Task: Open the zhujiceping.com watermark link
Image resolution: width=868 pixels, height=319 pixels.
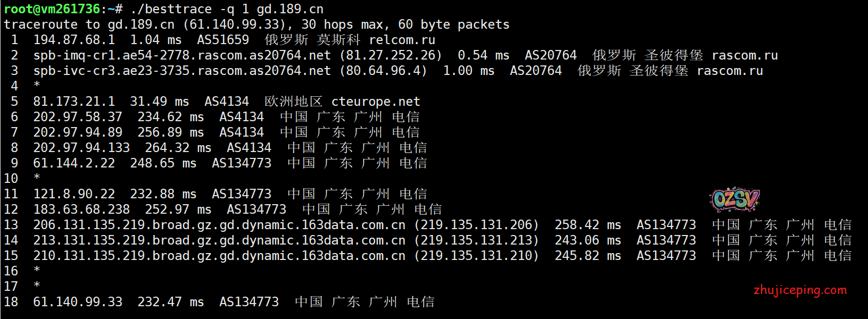Action: coord(800,290)
